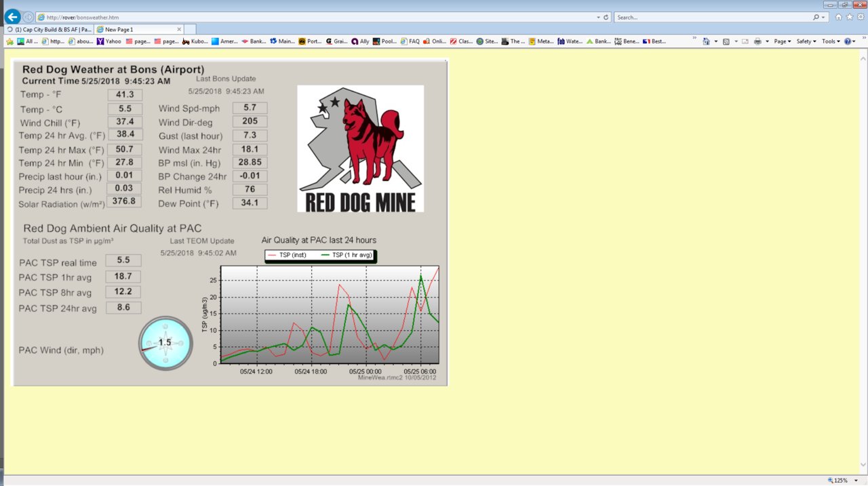The height and width of the screenshot is (486, 868).
Task: Click the PAC wind compass gauge
Action: click(x=165, y=343)
